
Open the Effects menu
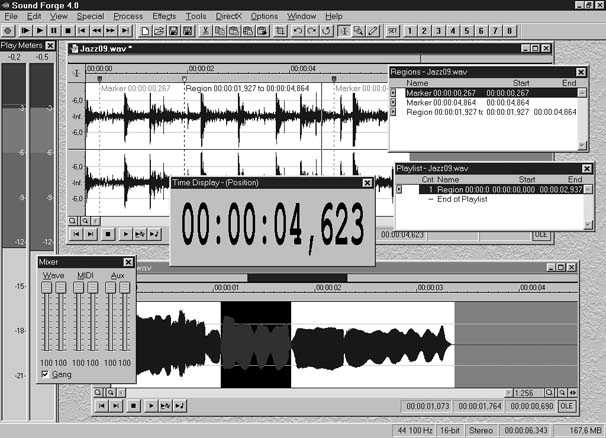[164, 16]
